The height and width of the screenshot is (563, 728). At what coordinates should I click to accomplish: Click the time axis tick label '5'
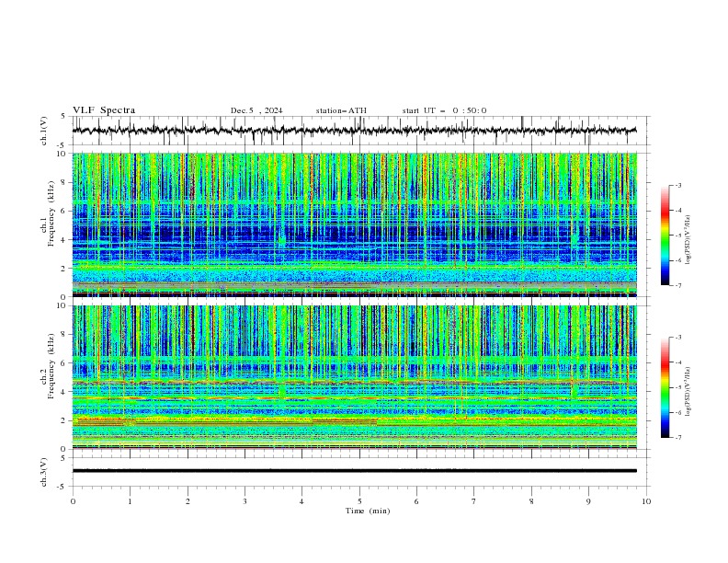click(x=359, y=501)
